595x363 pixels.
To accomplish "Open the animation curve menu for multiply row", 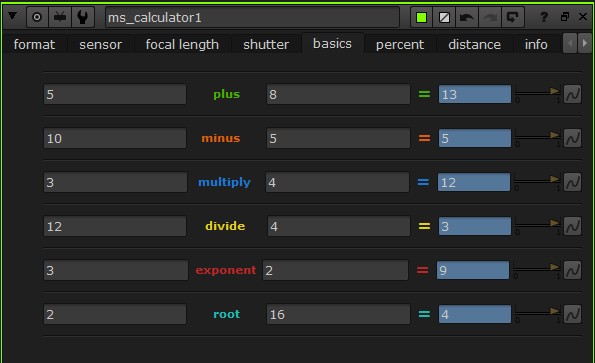I will (572, 182).
